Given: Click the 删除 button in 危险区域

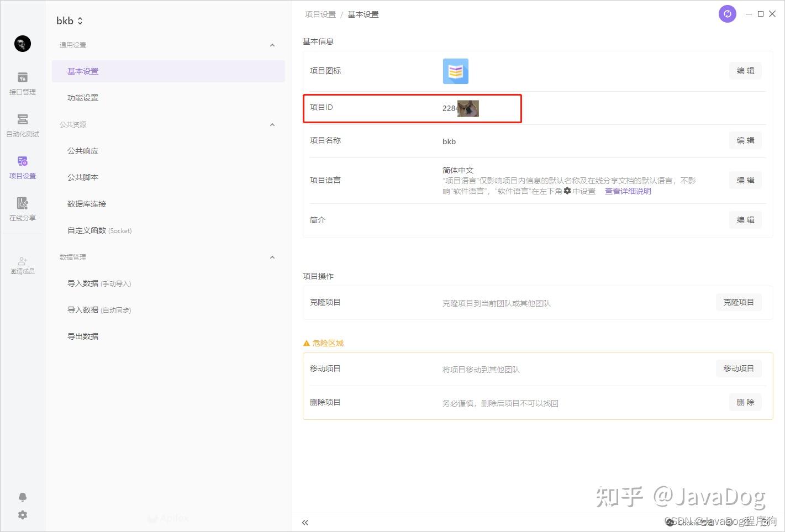Looking at the screenshot, I should tap(745, 402).
